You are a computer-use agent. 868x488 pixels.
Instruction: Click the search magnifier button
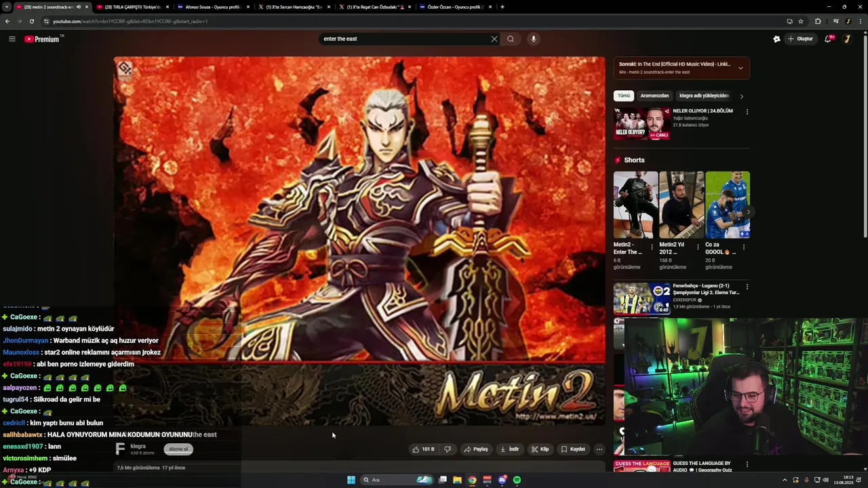tap(511, 39)
